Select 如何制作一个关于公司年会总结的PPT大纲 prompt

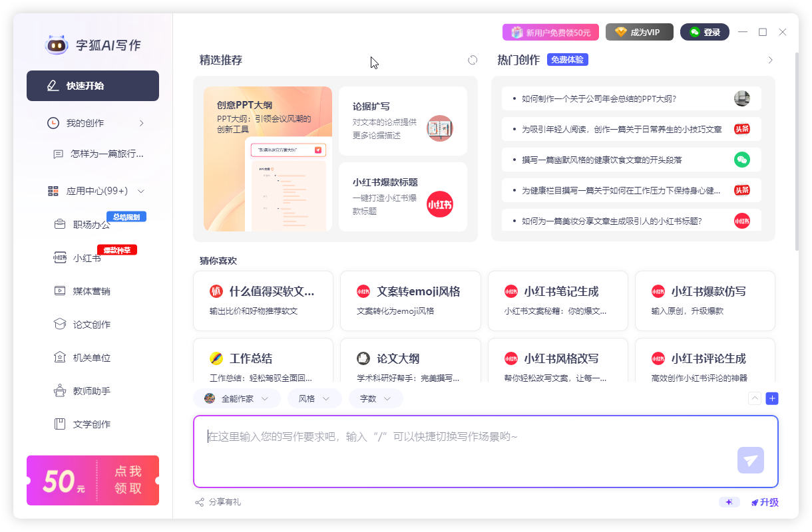632,98
